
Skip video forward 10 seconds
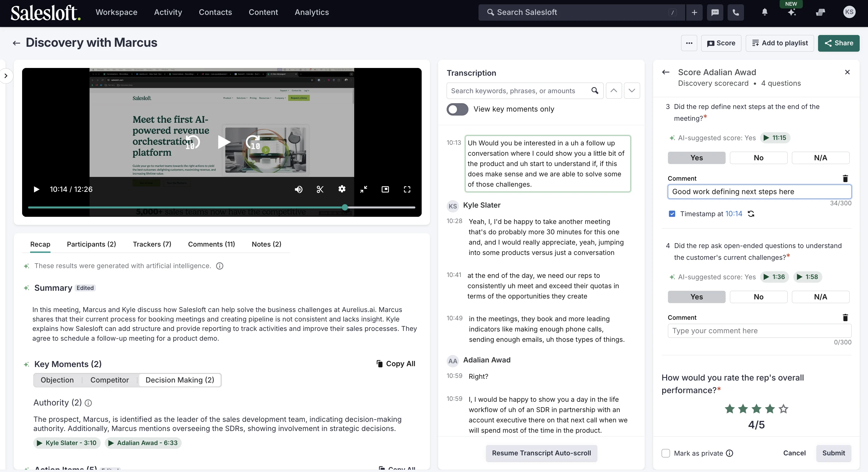(253, 143)
